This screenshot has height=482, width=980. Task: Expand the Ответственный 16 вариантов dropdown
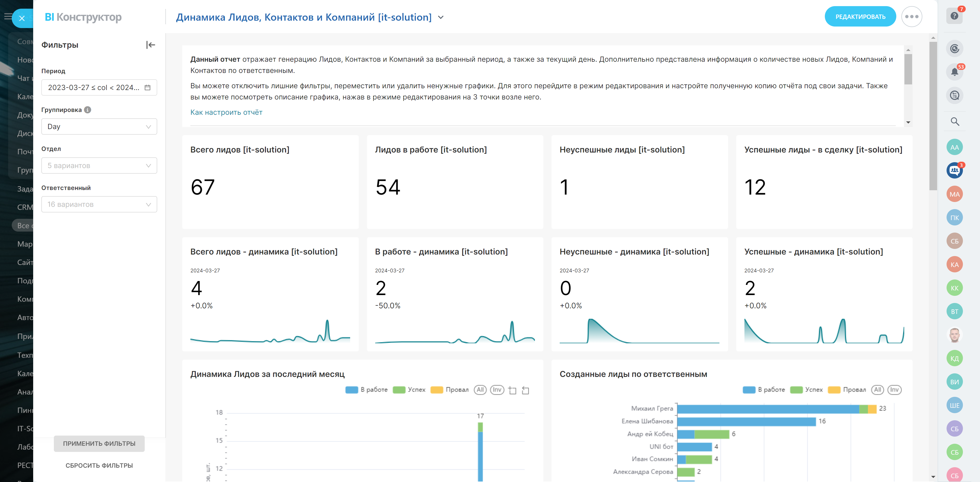click(99, 205)
